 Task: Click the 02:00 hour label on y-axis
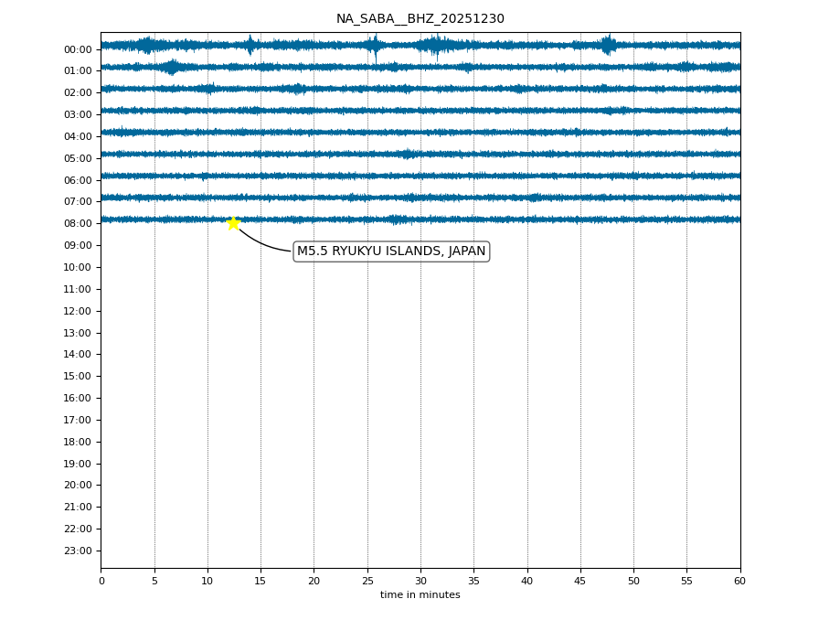click(78, 93)
